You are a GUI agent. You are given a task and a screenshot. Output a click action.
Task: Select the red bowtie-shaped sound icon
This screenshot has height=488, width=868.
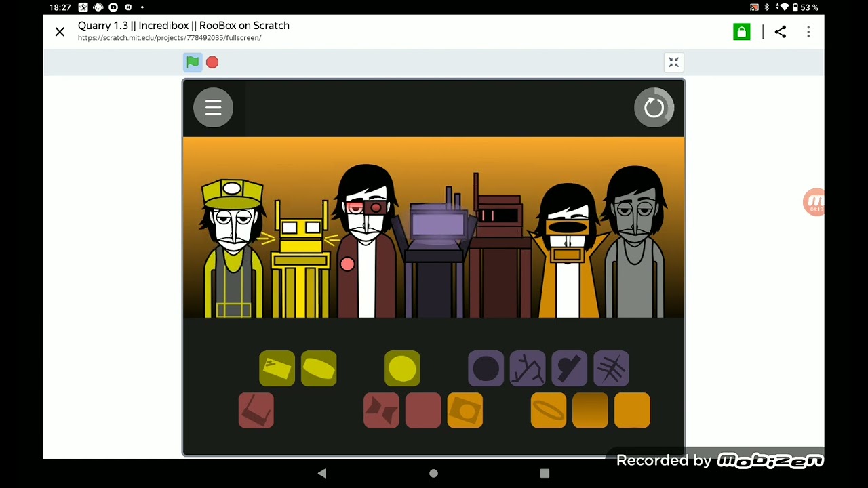(x=381, y=410)
